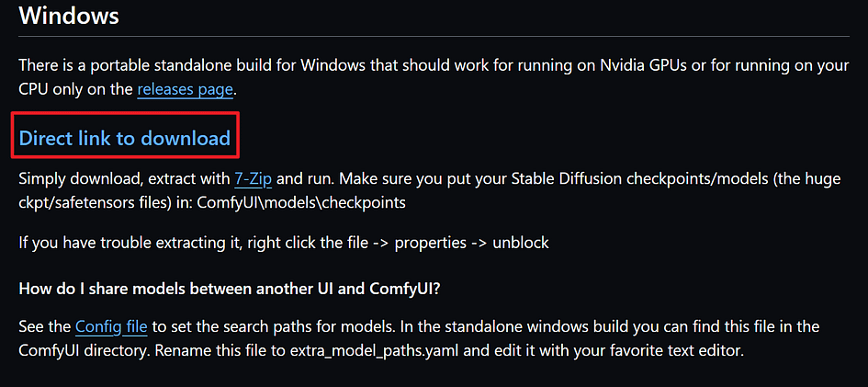This screenshot has width=868, height=387.
Task: Open the 7-Zip link
Action: tap(253, 179)
